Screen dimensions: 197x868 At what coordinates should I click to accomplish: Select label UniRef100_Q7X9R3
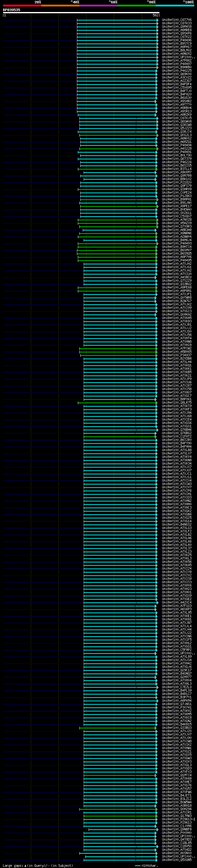(x=177, y=226)
